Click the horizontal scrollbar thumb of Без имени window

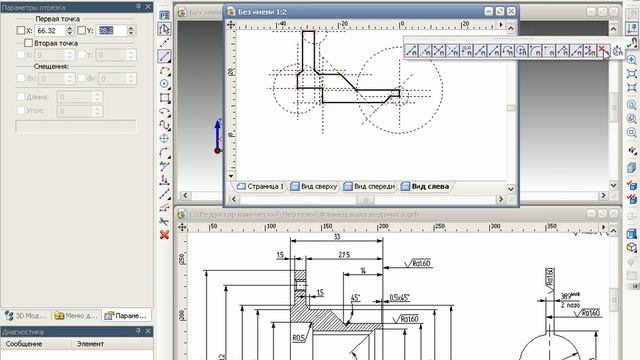[365, 200]
